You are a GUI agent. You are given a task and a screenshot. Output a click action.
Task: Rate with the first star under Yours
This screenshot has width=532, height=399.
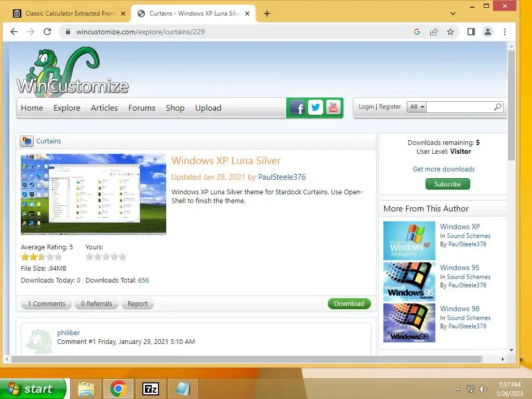coord(89,257)
